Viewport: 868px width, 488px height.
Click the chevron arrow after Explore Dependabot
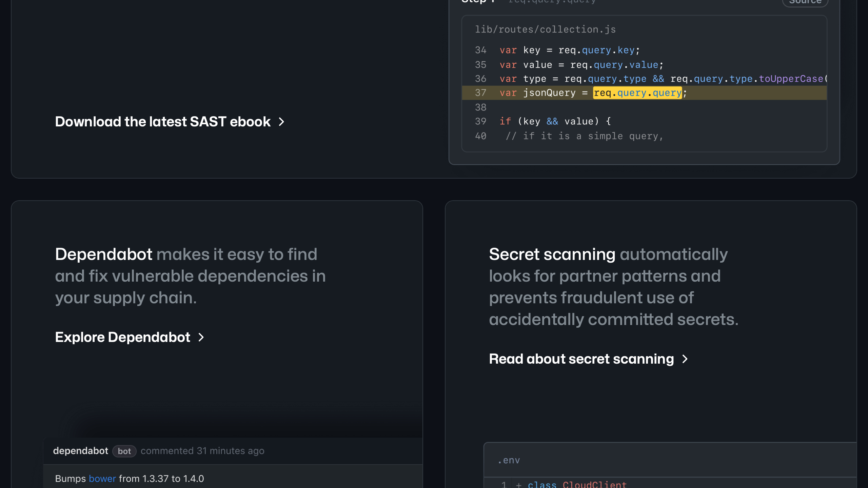[x=201, y=338]
